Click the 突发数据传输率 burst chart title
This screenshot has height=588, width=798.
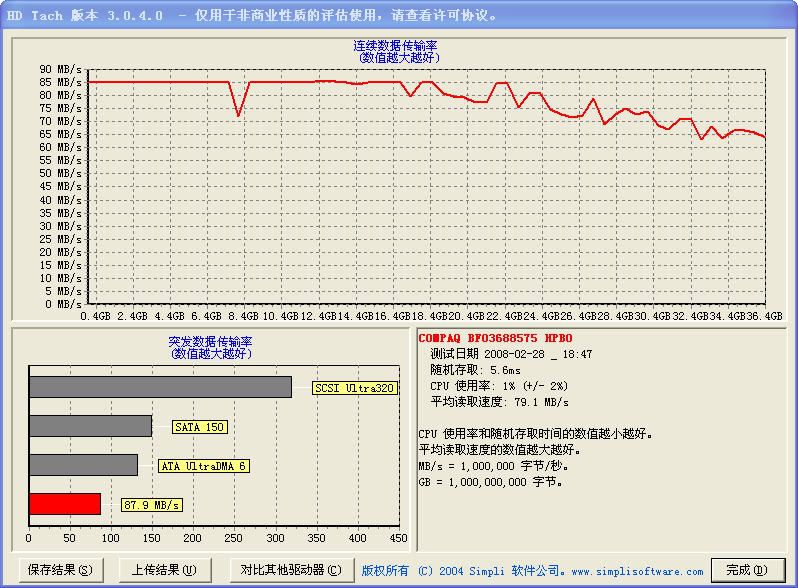point(210,341)
